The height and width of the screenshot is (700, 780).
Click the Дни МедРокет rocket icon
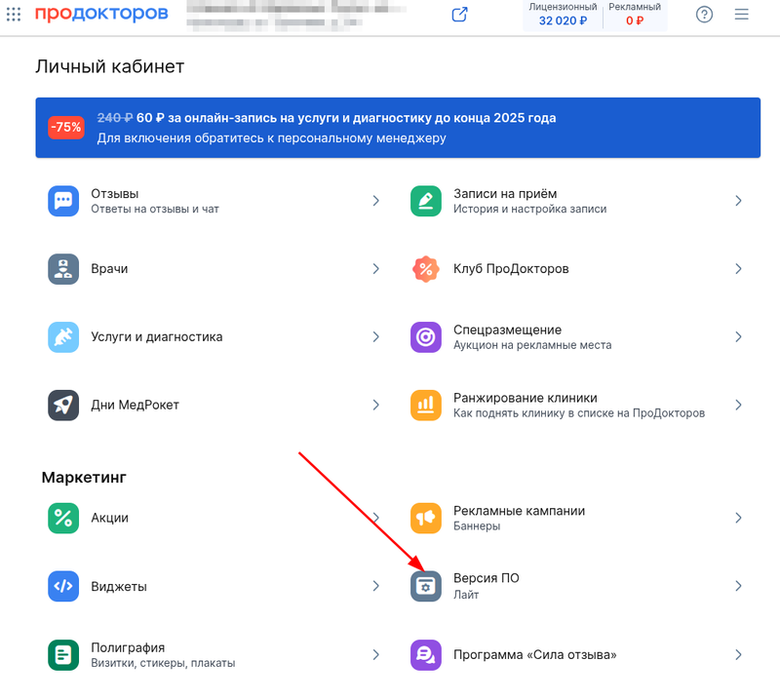pos(63,405)
